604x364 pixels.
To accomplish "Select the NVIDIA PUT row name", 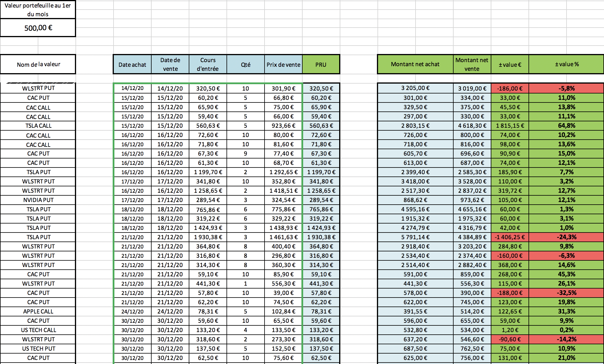I will coord(38,200).
